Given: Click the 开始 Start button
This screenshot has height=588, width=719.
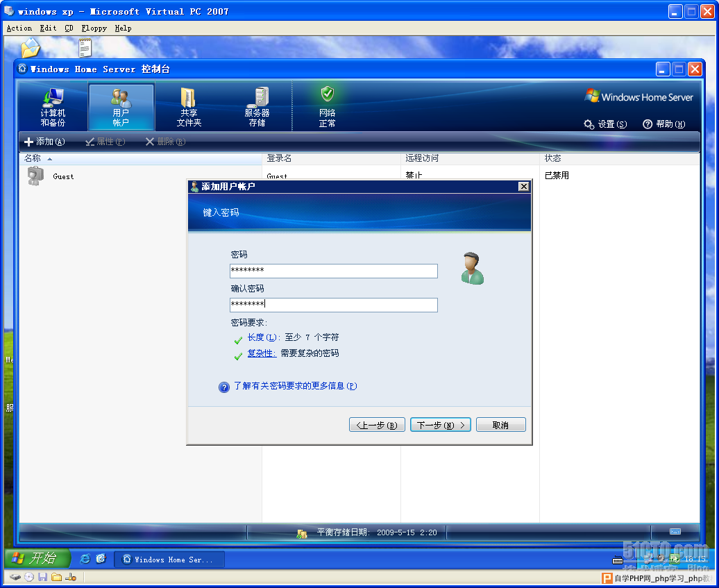Looking at the screenshot, I should 37,558.
